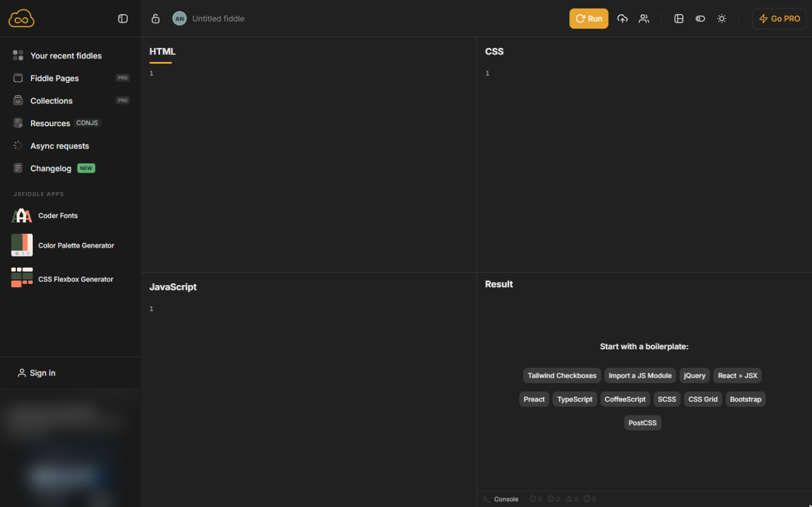This screenshot has height=507, width=812.
Task: Click the NEW badge beside Changelog
Action: click(86, 168)
